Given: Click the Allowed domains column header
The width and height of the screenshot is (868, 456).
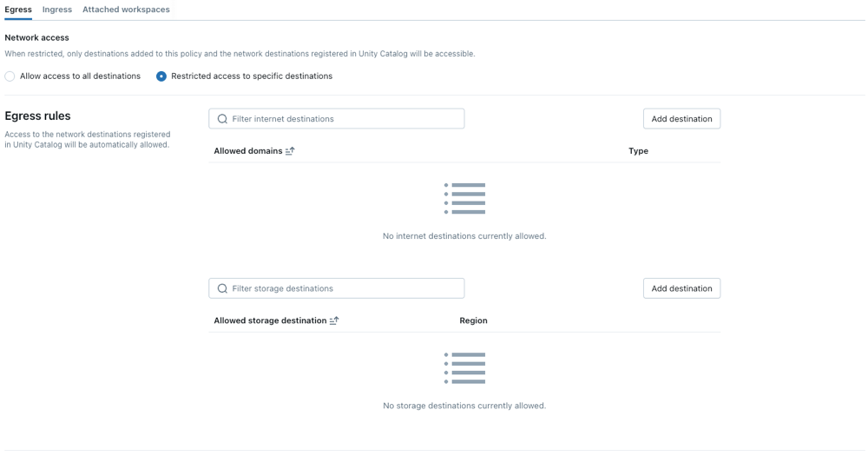Looking at the screenshot, I should (x=248, y=151).
